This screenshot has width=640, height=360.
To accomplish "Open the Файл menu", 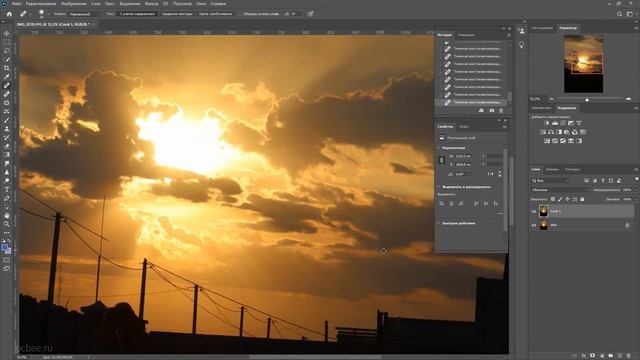I will (17, 4).
